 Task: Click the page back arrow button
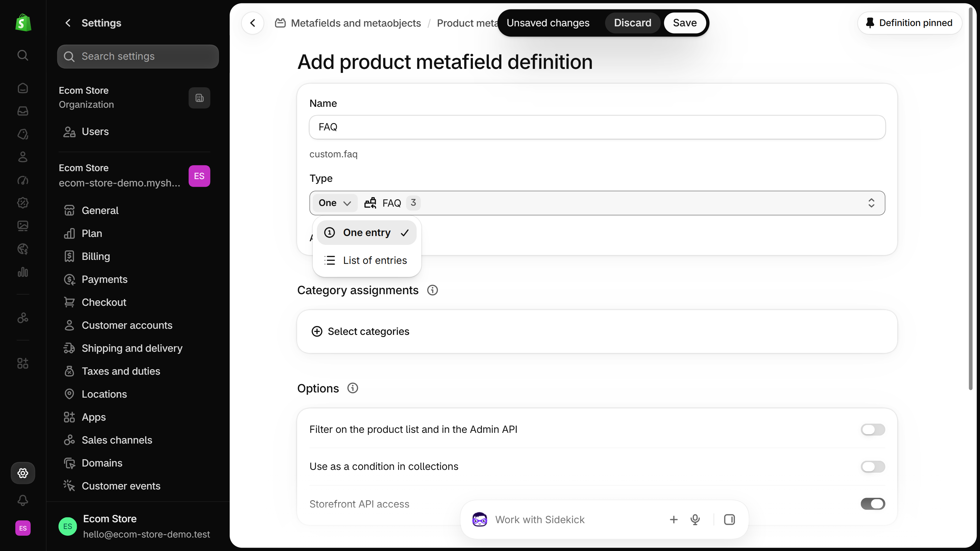coord(253,23)
